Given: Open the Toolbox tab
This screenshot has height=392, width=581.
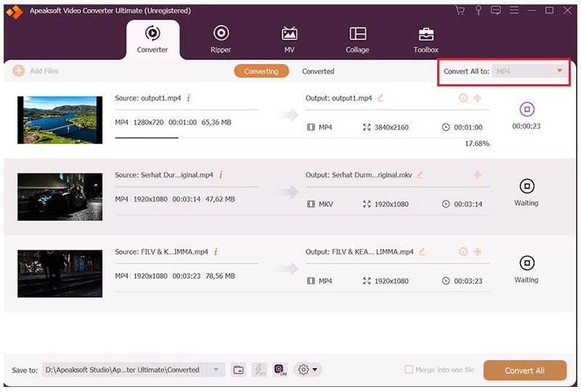Looking at the screenshot, I should [426, 39].
